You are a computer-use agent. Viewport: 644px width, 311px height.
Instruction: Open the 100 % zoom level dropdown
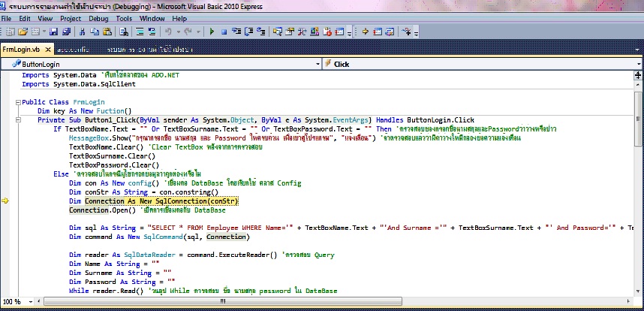pos(31,301)
